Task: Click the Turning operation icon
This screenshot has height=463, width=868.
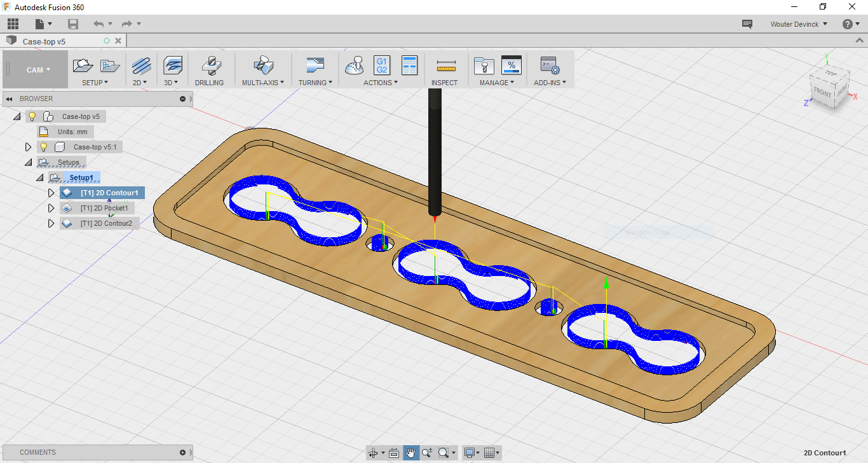Action: [x=315, y=65]
